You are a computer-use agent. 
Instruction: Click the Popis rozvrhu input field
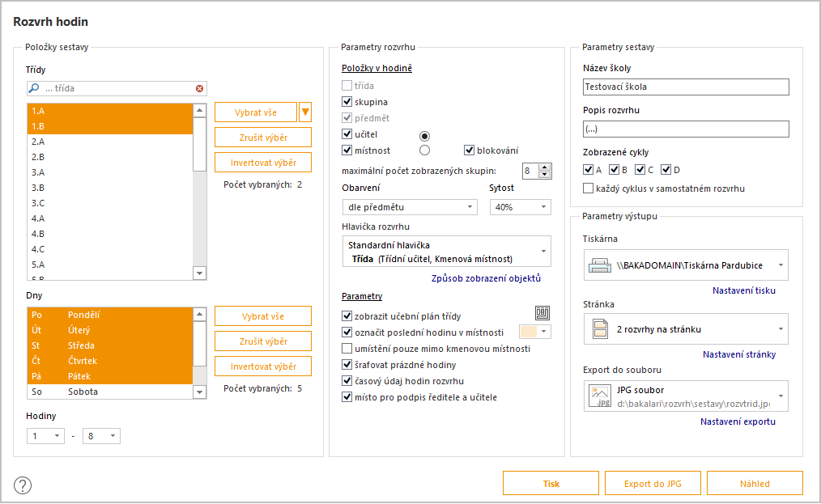[686, 129]
